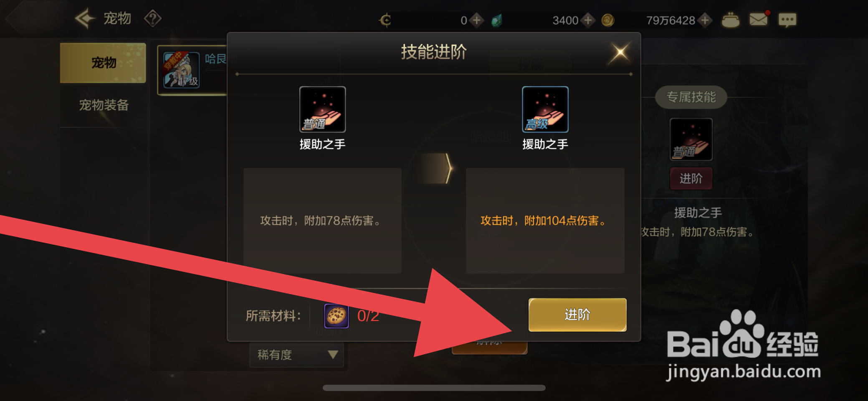Tap the back arrow beside 宠物 title
This screenshot has height=401, width=868.
pos(86,18)
